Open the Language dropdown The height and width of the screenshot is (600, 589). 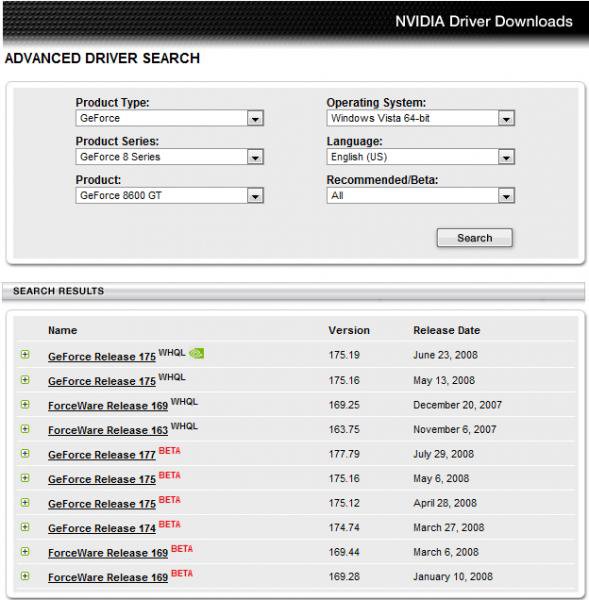click(421, 157)
